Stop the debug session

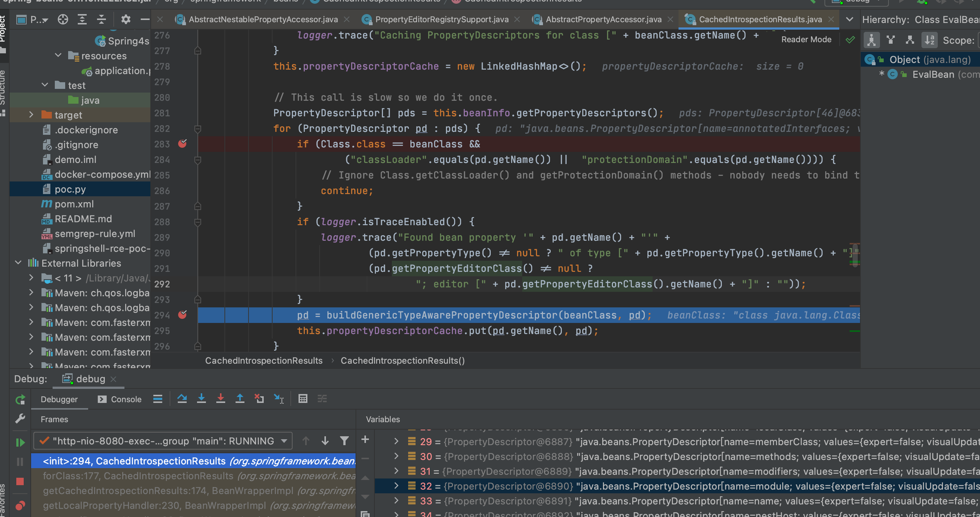pos(20,481)
